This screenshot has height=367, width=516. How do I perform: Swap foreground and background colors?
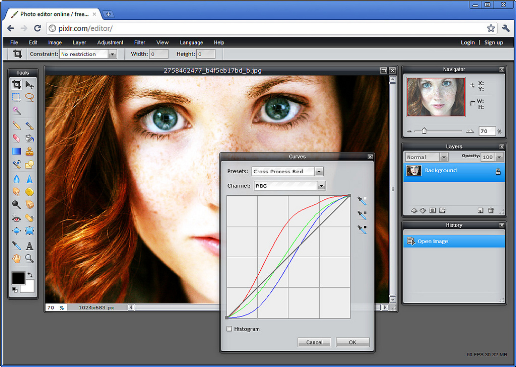[30, 275]
